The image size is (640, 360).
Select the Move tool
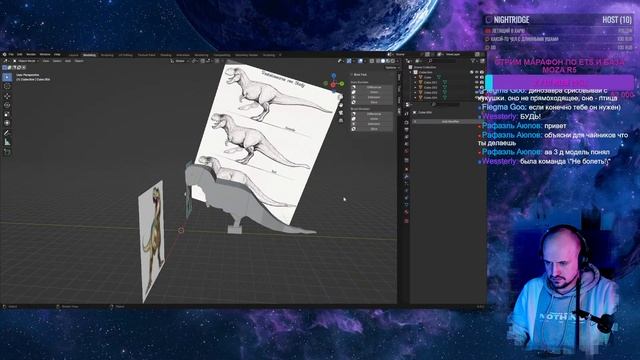click(x=7, y=96)
